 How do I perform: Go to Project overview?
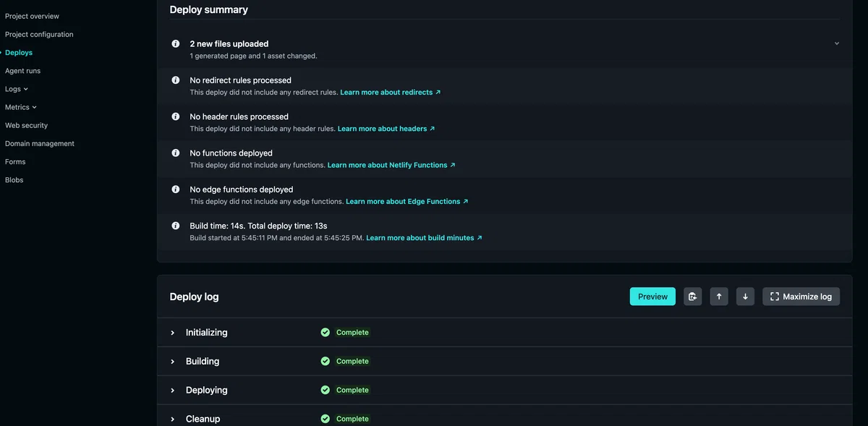(x=32, y=16)
